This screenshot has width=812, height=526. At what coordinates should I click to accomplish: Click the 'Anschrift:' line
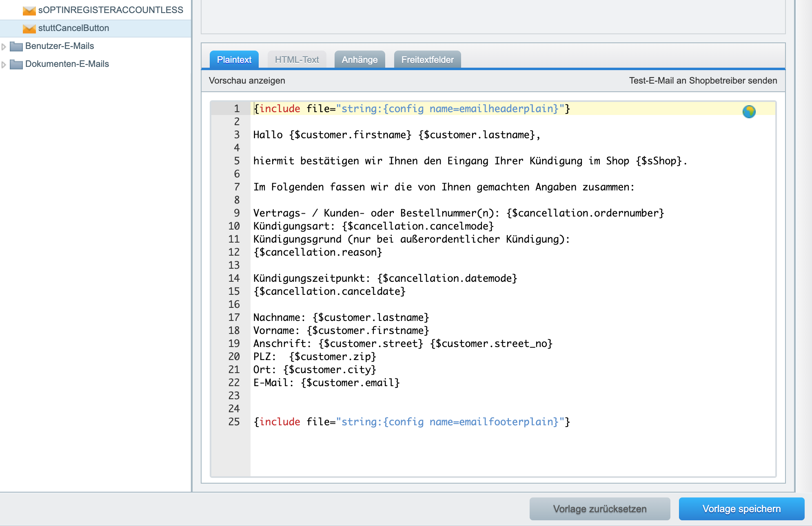[403, 343]
